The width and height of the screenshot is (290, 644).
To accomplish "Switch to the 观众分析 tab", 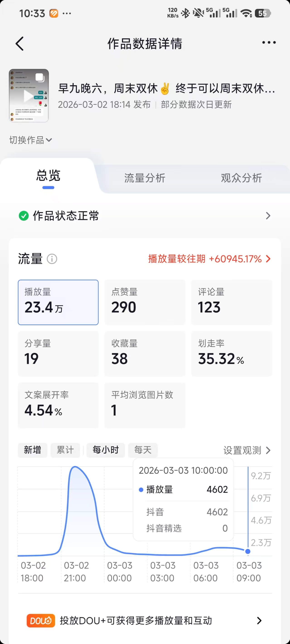I will pyautogui.click(x=241, y=178).
